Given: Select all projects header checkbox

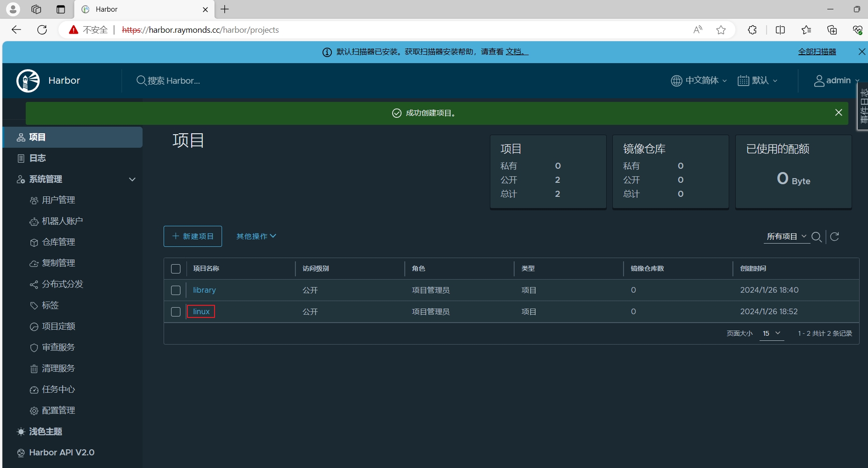Looking at the screenshot, I should pyautogui.click(x=176, y=269).
